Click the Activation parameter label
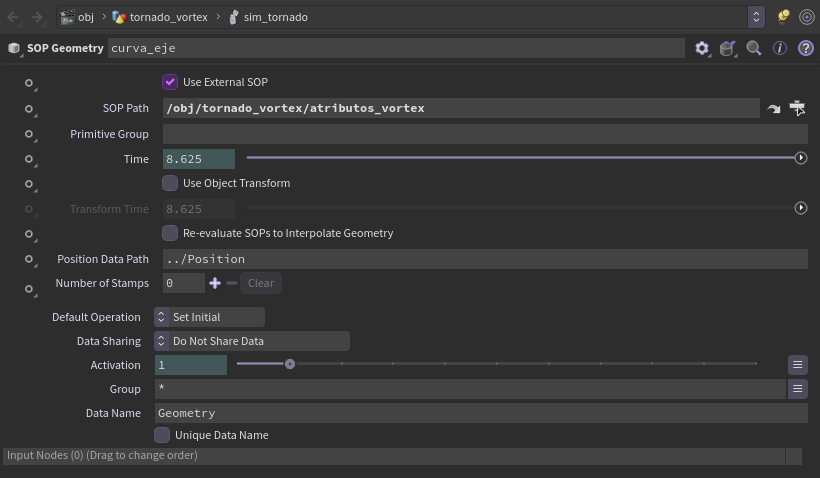 (x=115, y=365)
